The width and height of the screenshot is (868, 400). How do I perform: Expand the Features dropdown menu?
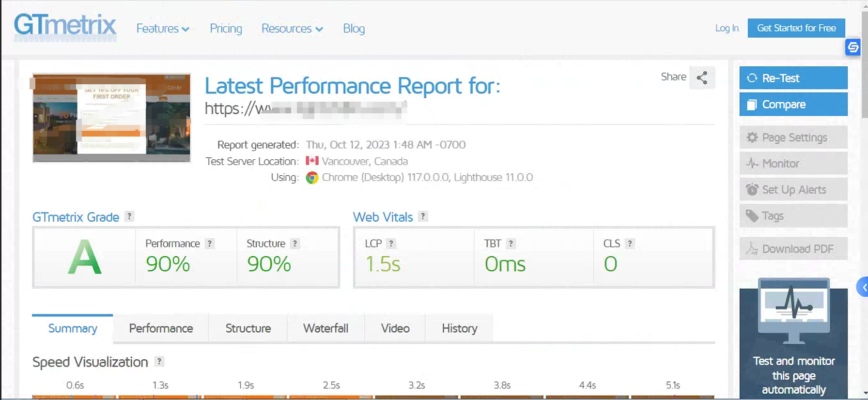click(162, 29)
